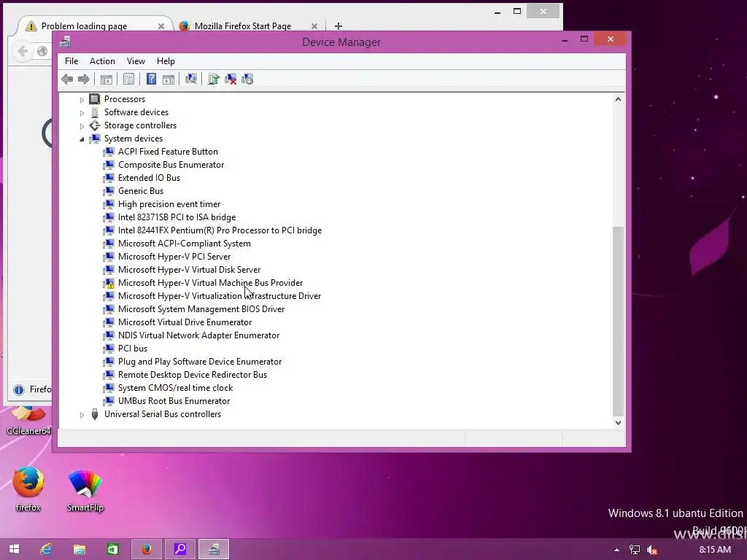This screenshot has height=560, width=747.
Task: Open File Explorer from taskbar
Action: click(79, 549)
